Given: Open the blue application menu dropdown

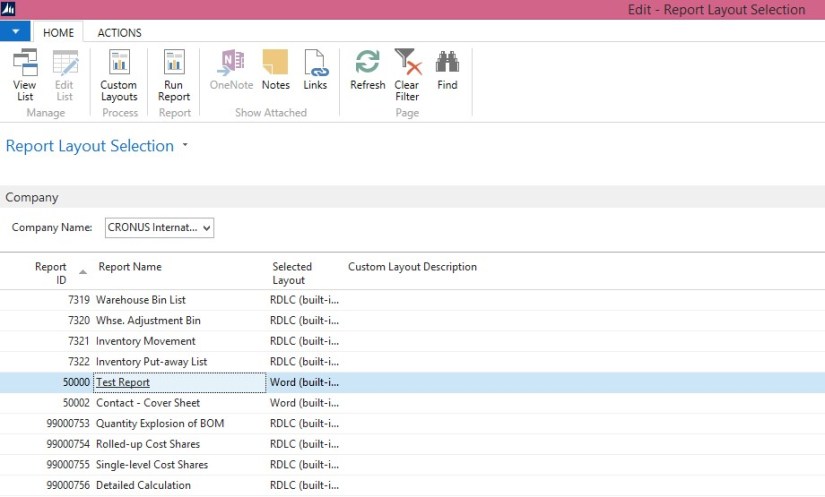Looking at the screenshot, I should tap(15, 31).
